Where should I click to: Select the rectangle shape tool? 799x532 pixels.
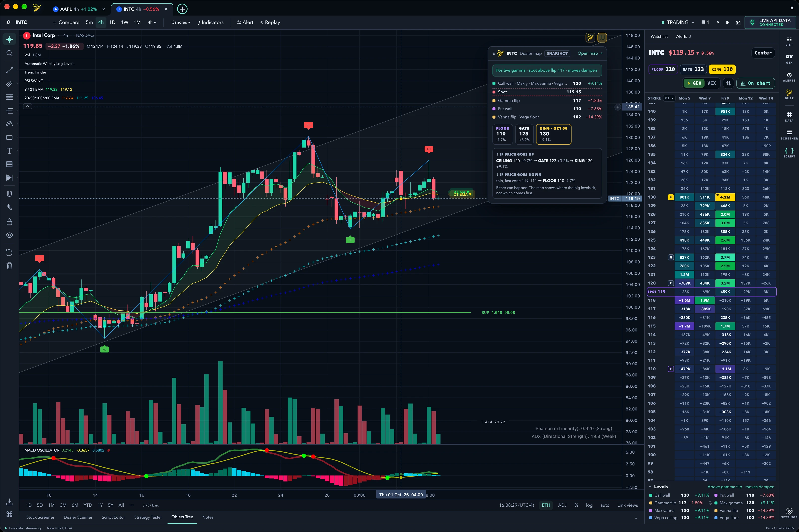click(9, 137)
